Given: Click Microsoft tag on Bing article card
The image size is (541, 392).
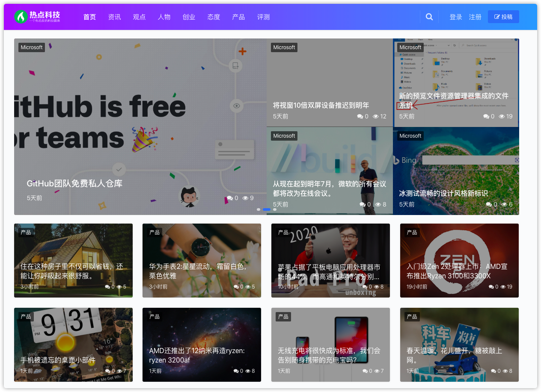Looking at the screenshot, I should click(410, 136).
